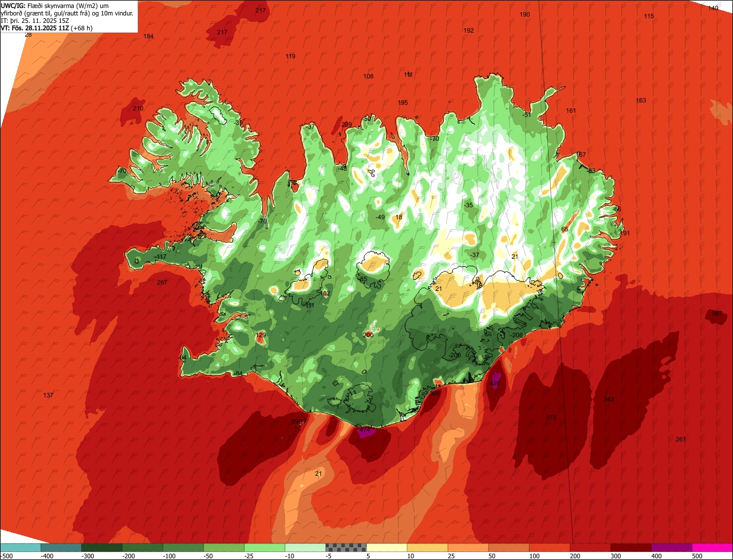
Task: Click the '-208' value near the south-east coast
Action: 517,335
